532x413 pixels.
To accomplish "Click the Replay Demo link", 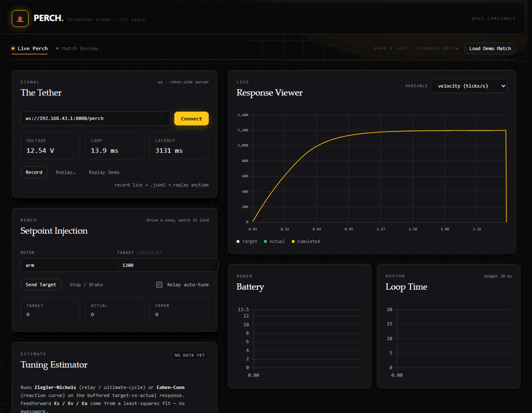I will tap(104, 172).
